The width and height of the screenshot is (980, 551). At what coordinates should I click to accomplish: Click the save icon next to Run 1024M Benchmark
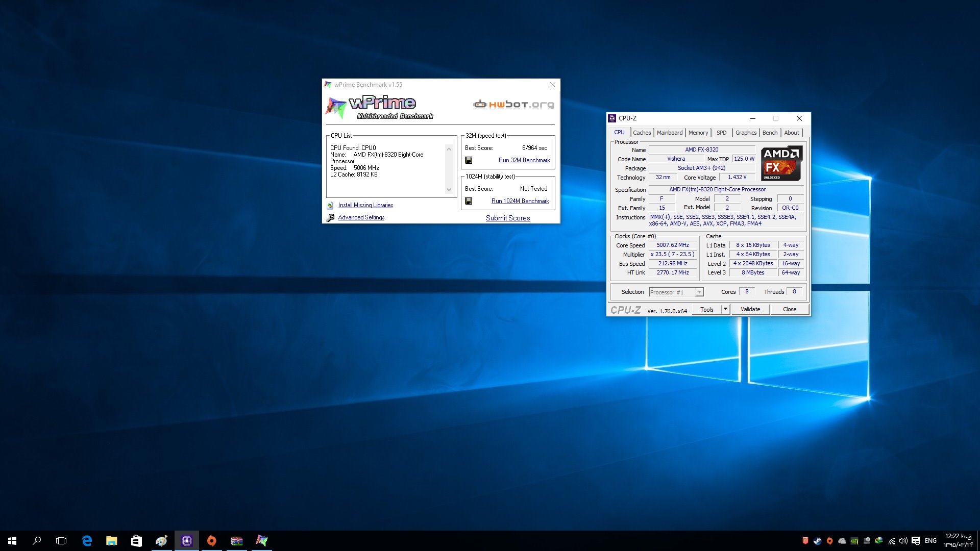pos(469,201)
